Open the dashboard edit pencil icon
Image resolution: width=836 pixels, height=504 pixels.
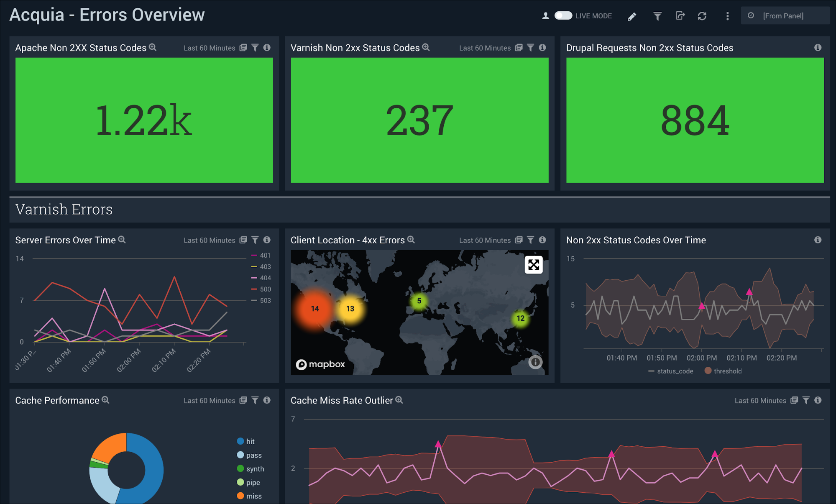click(632, 16)
